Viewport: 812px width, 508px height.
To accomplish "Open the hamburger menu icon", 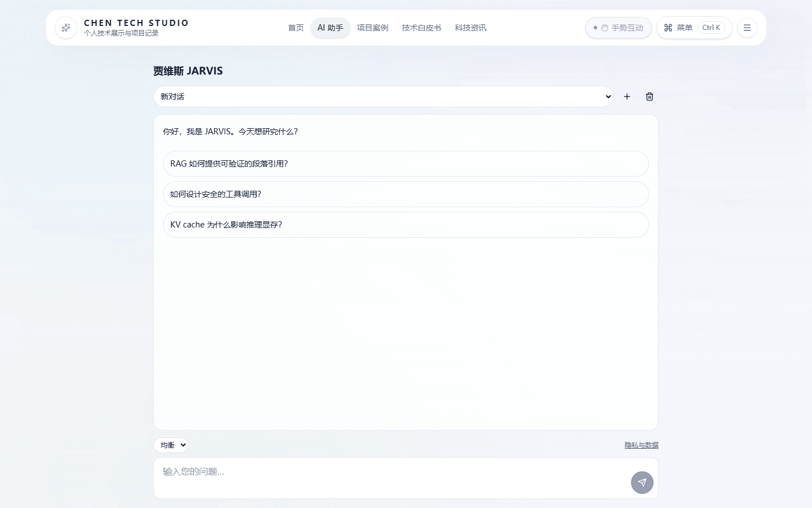I will 747,28.
